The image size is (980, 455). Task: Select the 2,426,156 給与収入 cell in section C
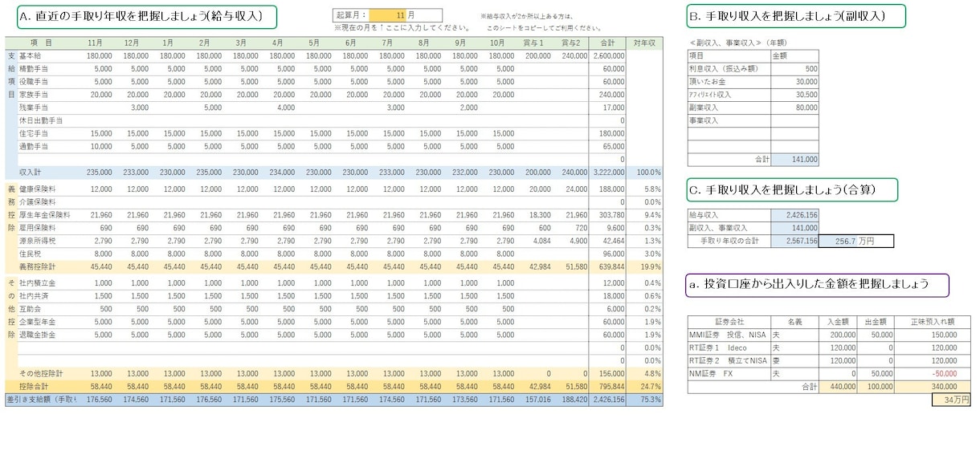tap(794, 215)
